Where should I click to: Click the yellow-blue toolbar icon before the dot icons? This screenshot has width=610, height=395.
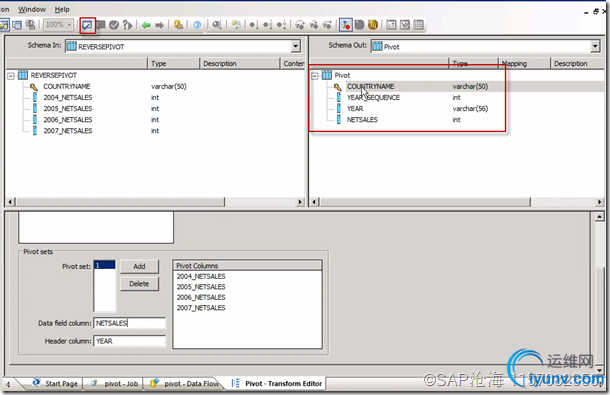pos(236,25)
